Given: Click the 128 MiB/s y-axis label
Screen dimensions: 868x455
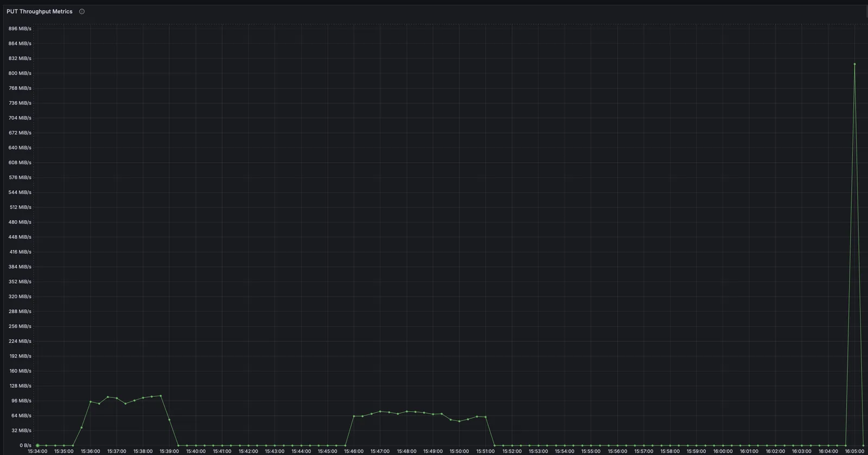Looking at the screenshot, I should 21,386.
